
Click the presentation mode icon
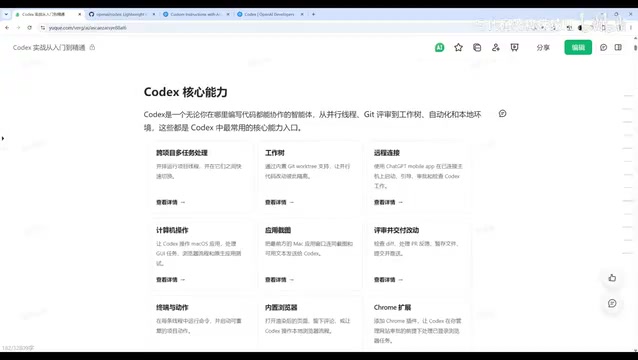514,48
